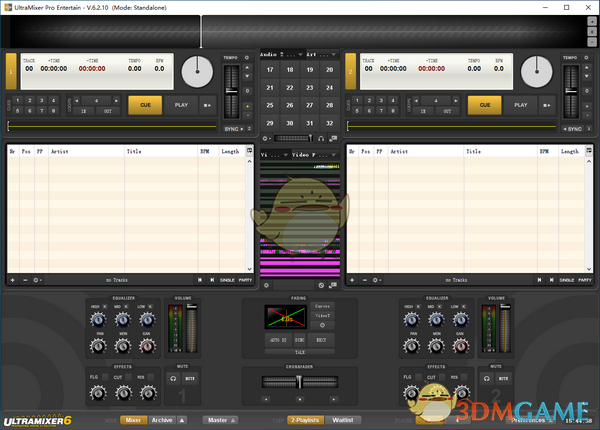This screenshot has width=600, height=430.
Task: Reset deck 1 tempo with the 0 button
Action: (x=247, y=91)
